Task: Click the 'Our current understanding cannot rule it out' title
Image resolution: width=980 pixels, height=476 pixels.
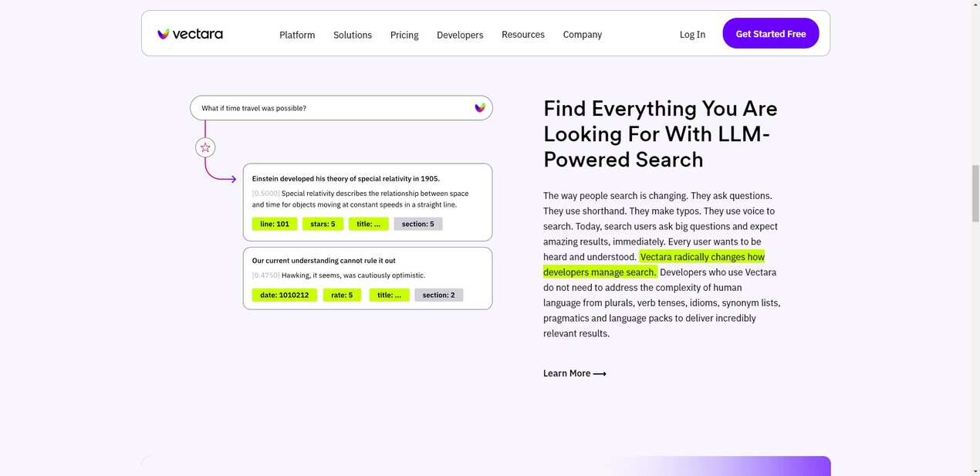Action: coord(323,261)
